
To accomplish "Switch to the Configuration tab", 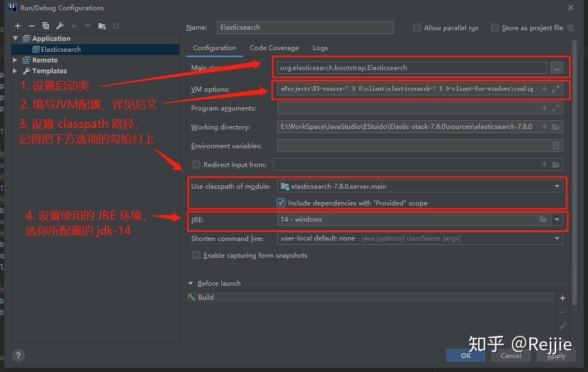I will click(214, 48).
